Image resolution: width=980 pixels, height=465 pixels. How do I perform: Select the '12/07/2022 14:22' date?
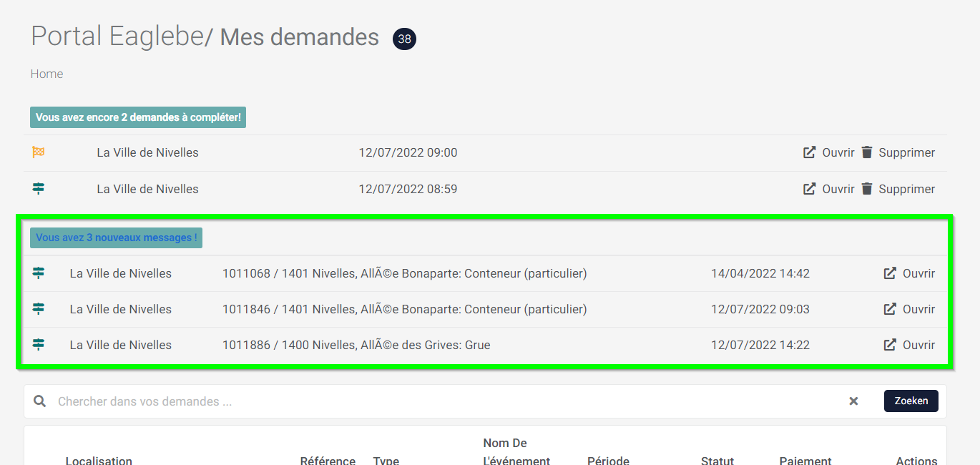(x=760, y=345)
